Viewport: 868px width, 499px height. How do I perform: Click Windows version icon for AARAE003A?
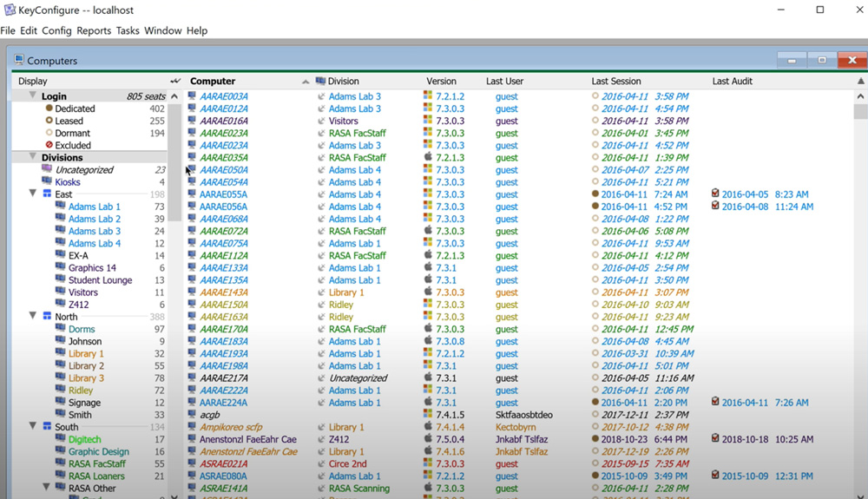point(428,95)
